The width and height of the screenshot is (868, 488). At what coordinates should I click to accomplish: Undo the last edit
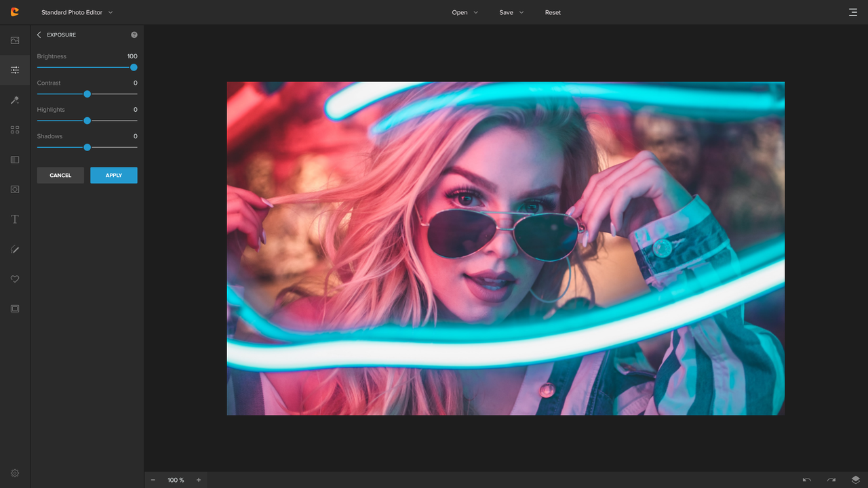[x=807, y=480]
